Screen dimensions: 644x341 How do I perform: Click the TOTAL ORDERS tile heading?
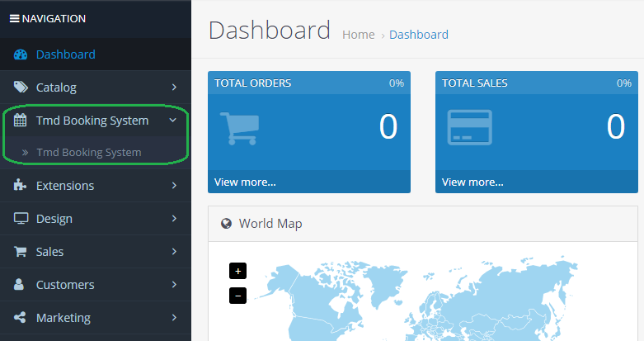(252, 83)
